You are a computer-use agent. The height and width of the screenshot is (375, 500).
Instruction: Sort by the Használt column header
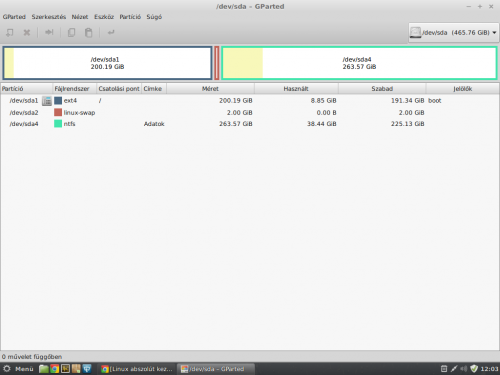[x=296, y=89]
